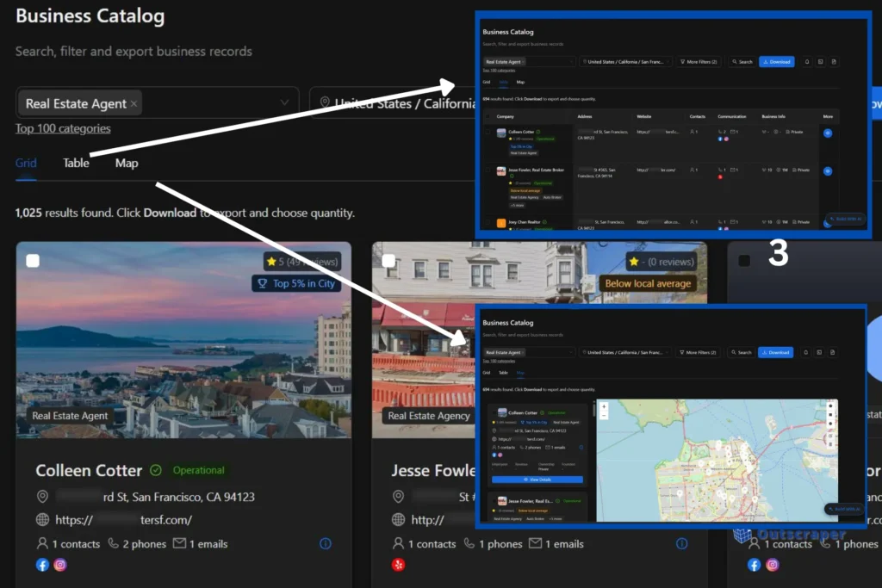Expand the category selector dropdown chevron
This screenshot has width=882, height=588.
(x=284, y=102)
